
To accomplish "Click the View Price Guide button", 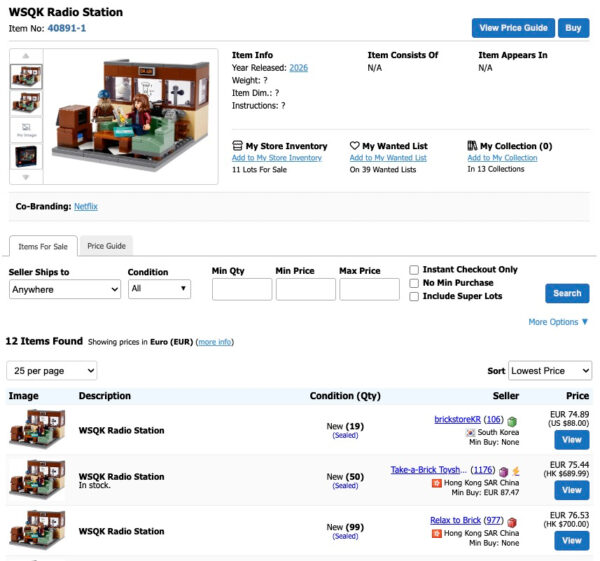I will click(x=513, y=28).
